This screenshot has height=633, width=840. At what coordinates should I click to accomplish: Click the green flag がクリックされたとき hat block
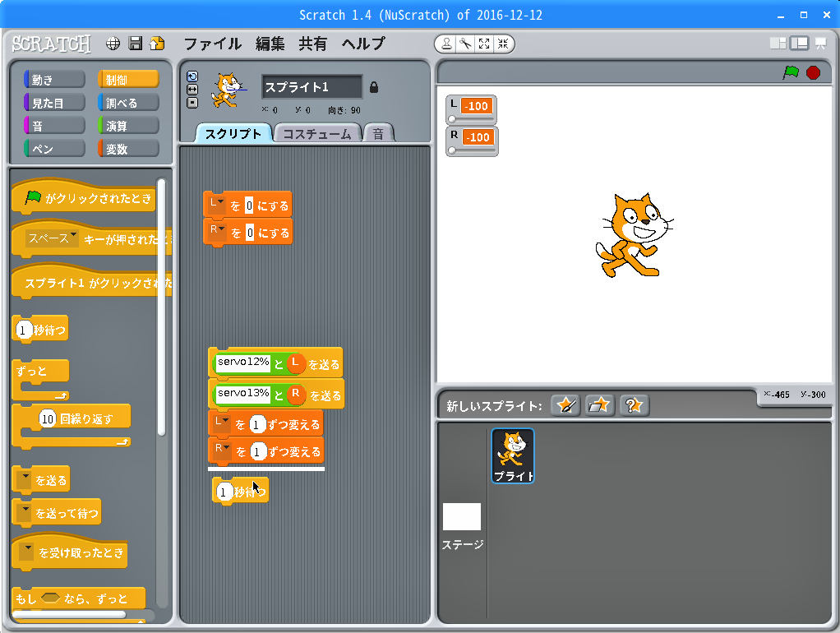[84, 196]
